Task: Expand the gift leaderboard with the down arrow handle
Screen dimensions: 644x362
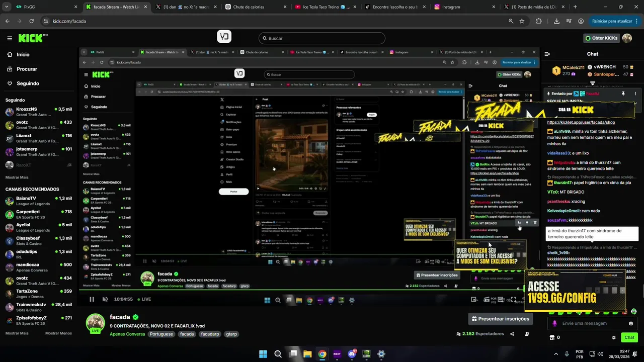Action: (x=593, y=83)
